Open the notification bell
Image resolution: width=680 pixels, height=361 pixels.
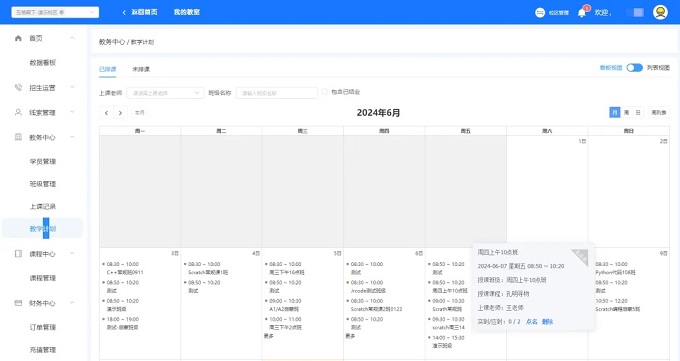coord(582,13)
